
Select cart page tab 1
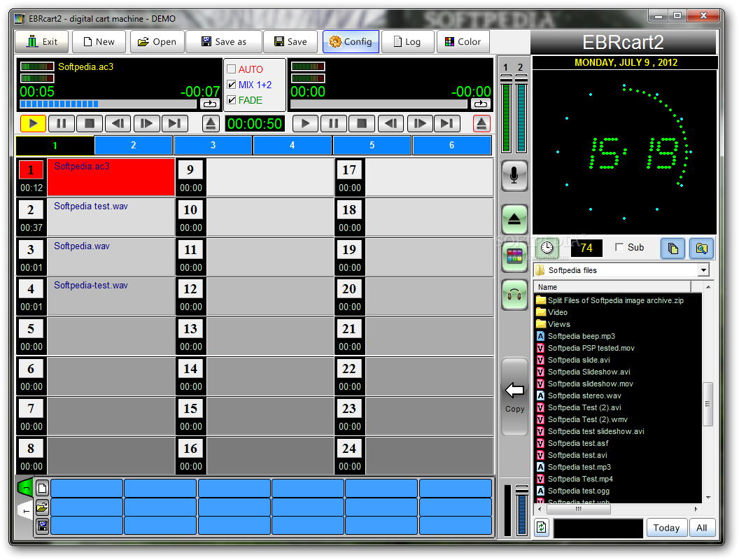(55, 145)
